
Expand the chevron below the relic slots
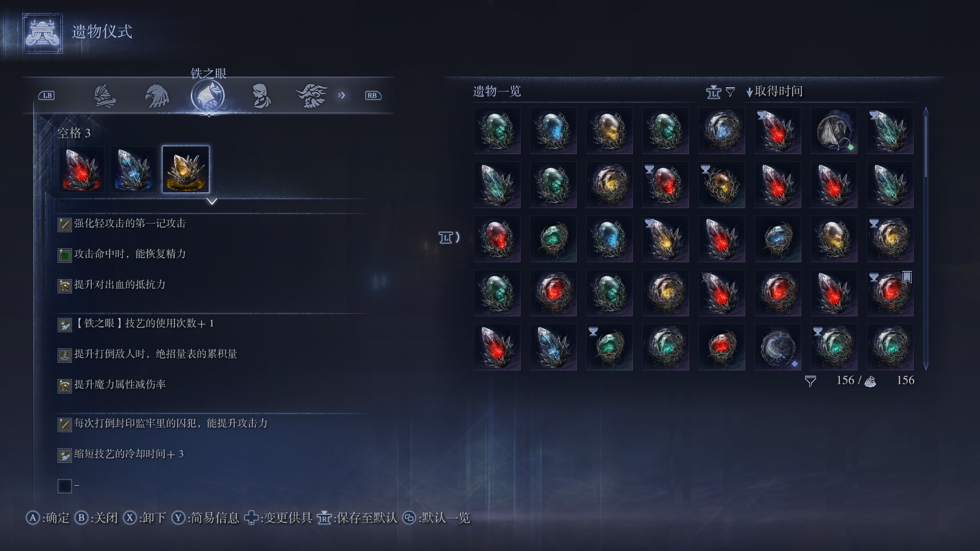pyautogui.click(x=212, y=202)
